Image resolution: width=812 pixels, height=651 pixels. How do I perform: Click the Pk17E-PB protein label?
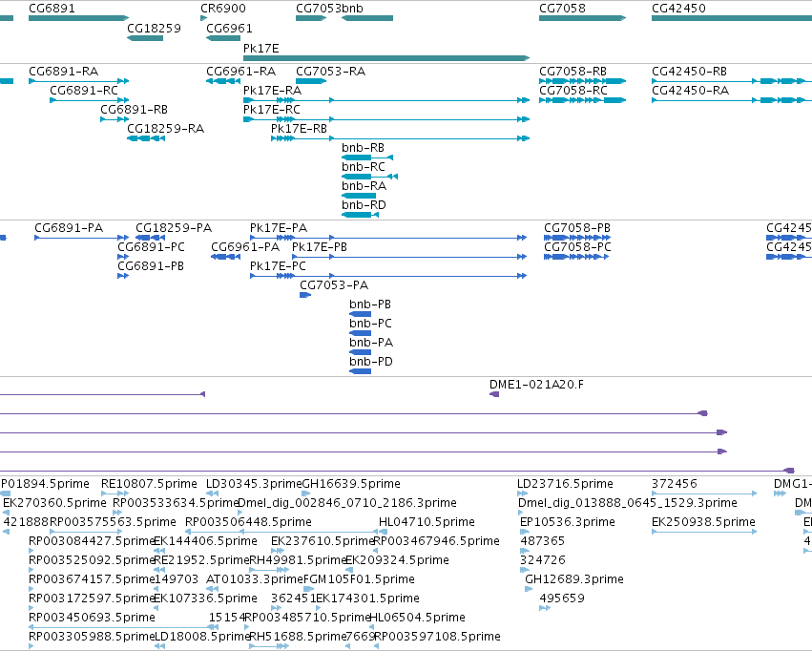click(x=320, y=247)
